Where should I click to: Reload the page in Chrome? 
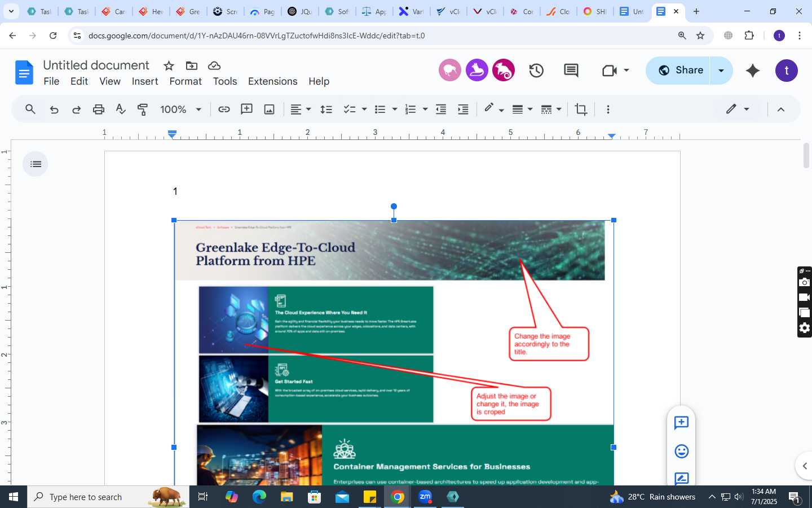[x=53, y=36]
